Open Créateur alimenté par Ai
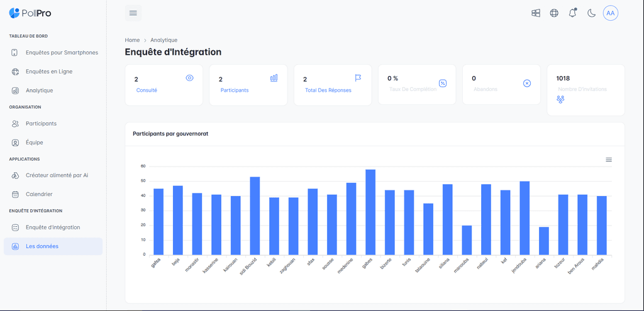Image resolution: width=644 pixels, height=311 pixels. tap(57, 175)
